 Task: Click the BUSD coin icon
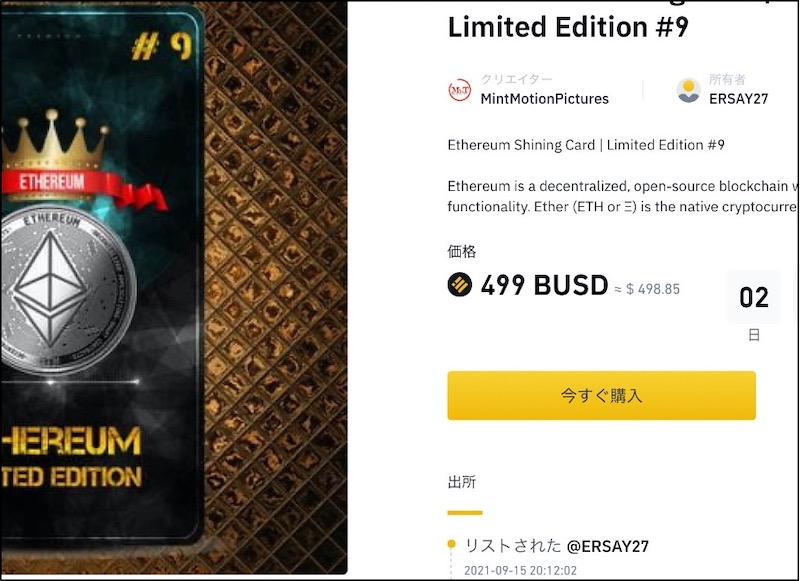pyautogui.click(x=460, y=284)
